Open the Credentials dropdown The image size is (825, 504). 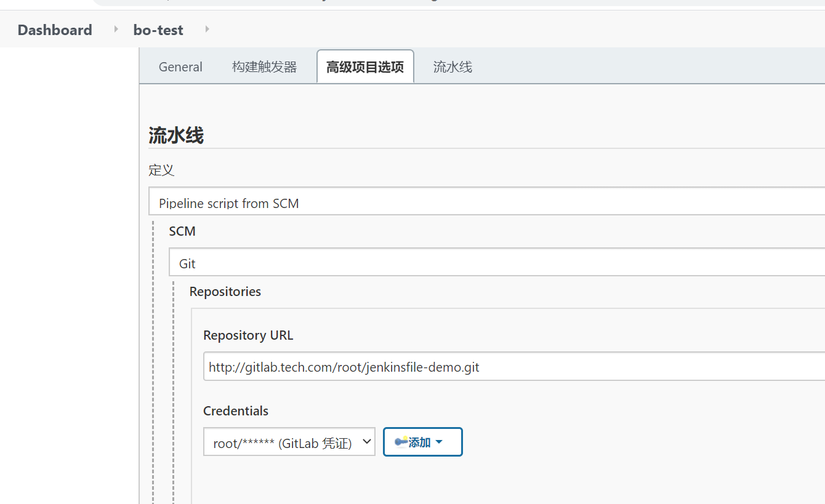[x=289, y=441]
